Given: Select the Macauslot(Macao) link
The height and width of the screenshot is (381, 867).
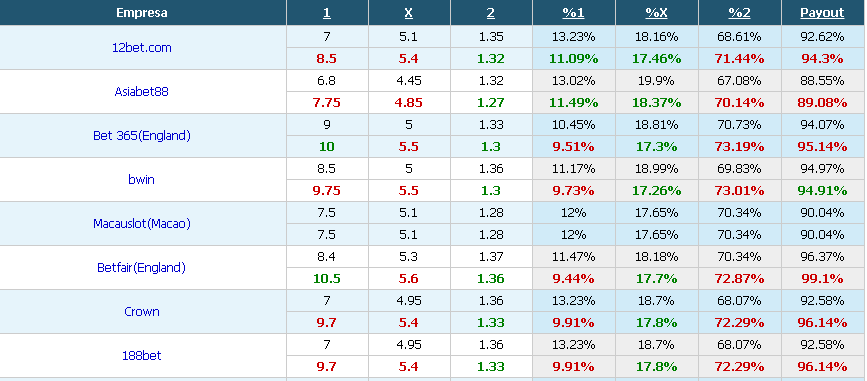Looking at the screenshot, I should coord(142,224).
